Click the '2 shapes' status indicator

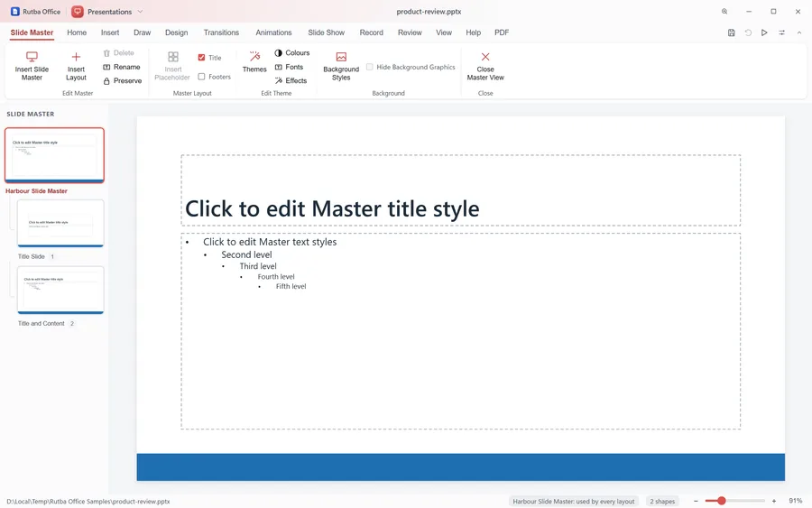[x=662, y=502]
